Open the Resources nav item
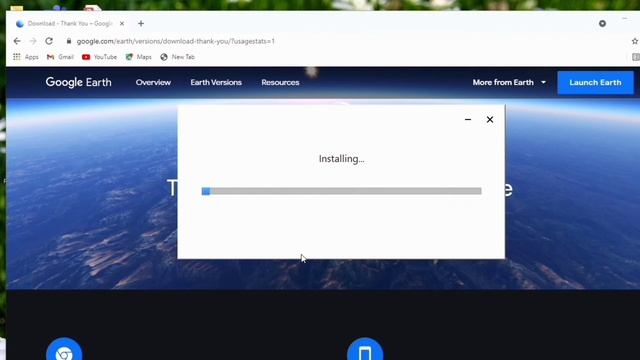The height and width of the screenshot is (360, 640). (x=280, y=82)
